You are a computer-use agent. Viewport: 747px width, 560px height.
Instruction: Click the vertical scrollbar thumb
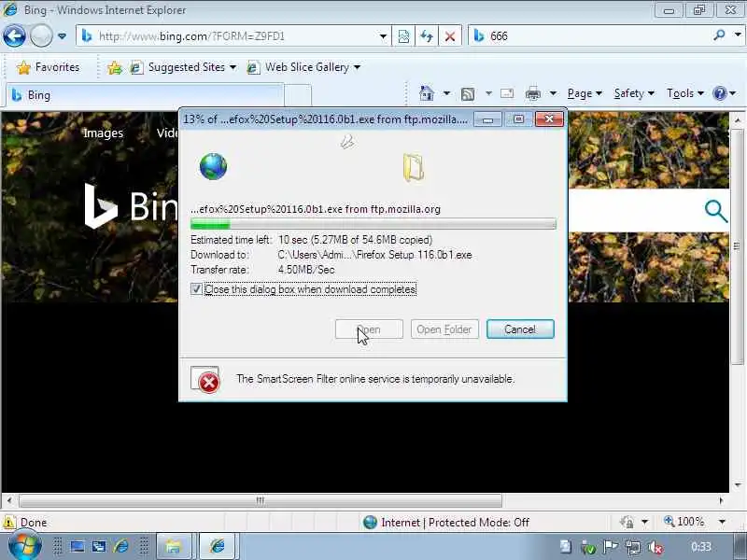click(737, 245)
